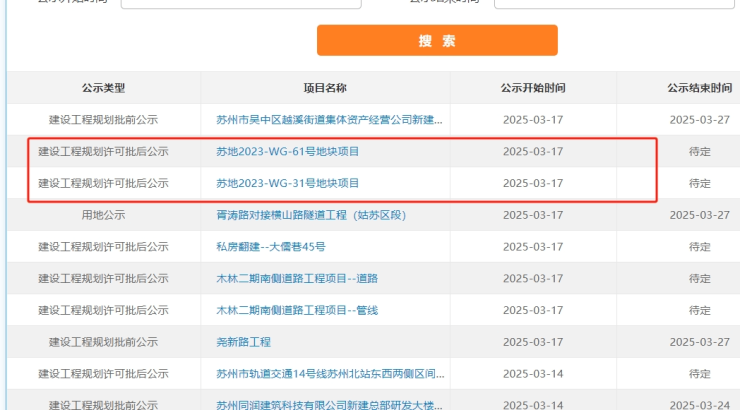Focus the publicity end time input field

pyautogui.click(x=614, y=4)
